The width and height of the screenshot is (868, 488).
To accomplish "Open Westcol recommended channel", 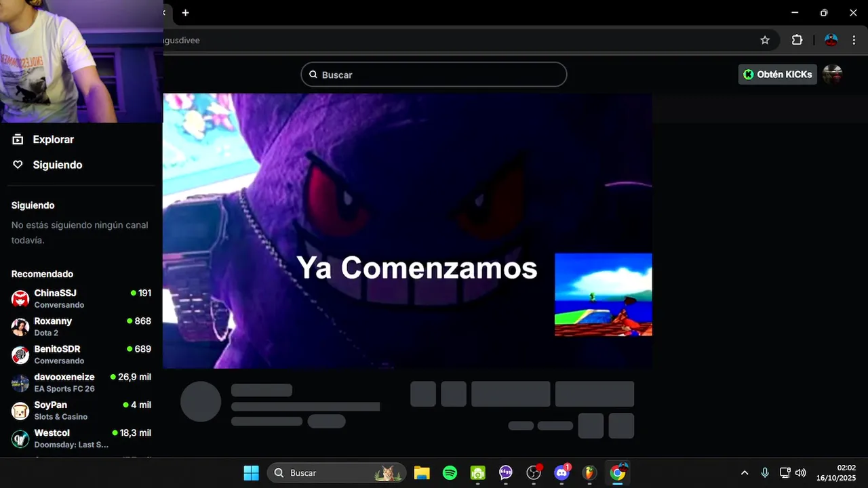I will coord(81,438).
